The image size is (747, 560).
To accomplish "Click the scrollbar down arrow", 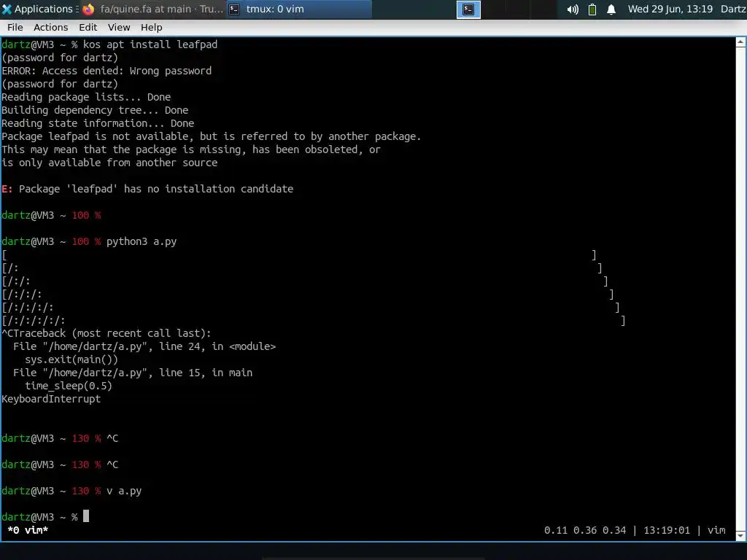I will (741, 536).
